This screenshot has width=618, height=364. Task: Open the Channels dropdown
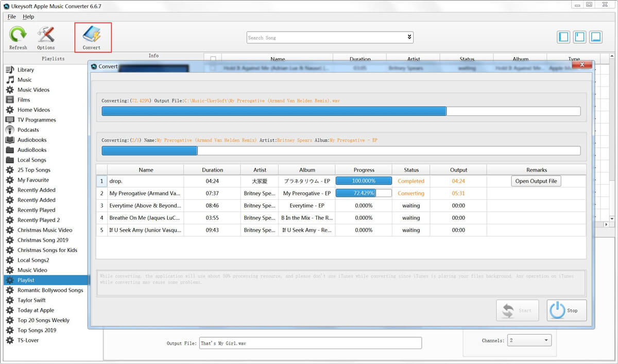tap(546, 340)
